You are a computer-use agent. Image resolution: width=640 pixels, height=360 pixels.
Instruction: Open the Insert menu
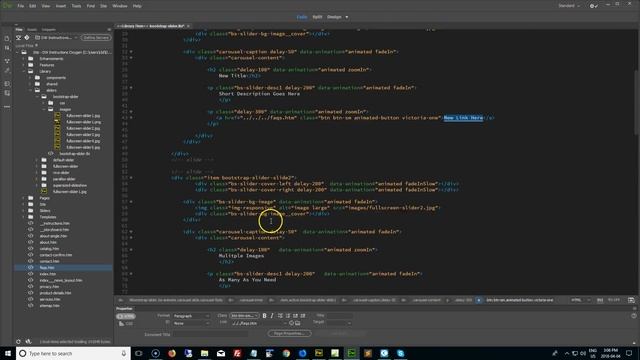click(60, 6)
